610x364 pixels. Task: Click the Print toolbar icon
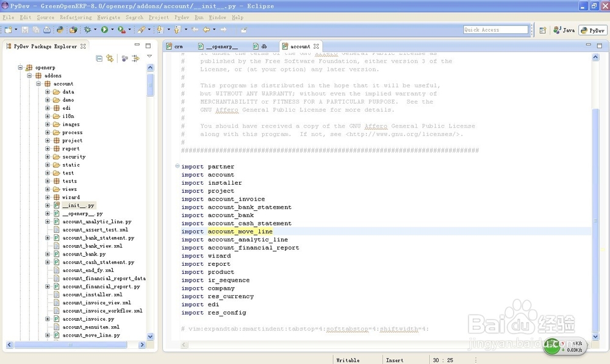point(47,29)
